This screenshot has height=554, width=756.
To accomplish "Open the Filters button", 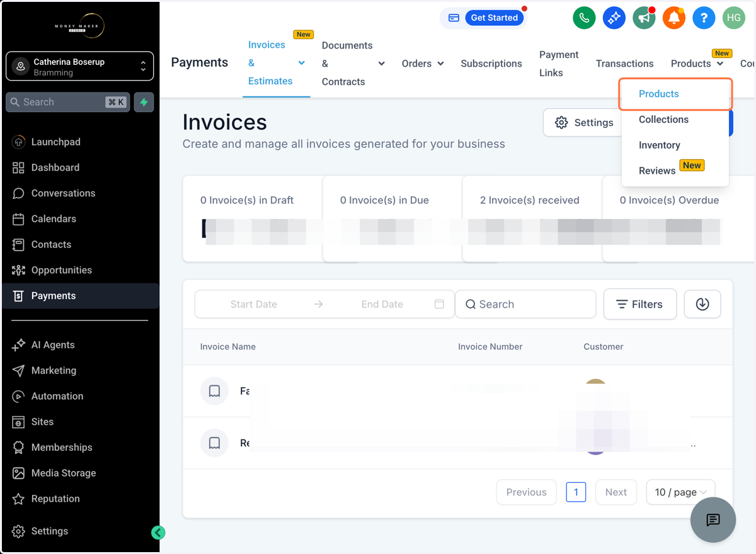I will pyautogui.click(x=640, y=304).
